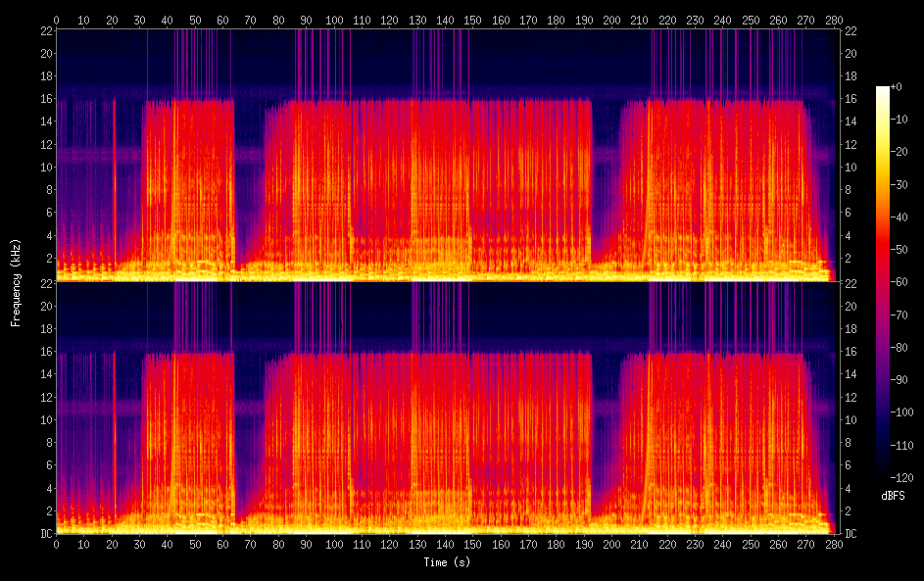Viewport: 924px width, 581px height.
Task: Click the "-80" color scale label
Action: tap(899, 347)
